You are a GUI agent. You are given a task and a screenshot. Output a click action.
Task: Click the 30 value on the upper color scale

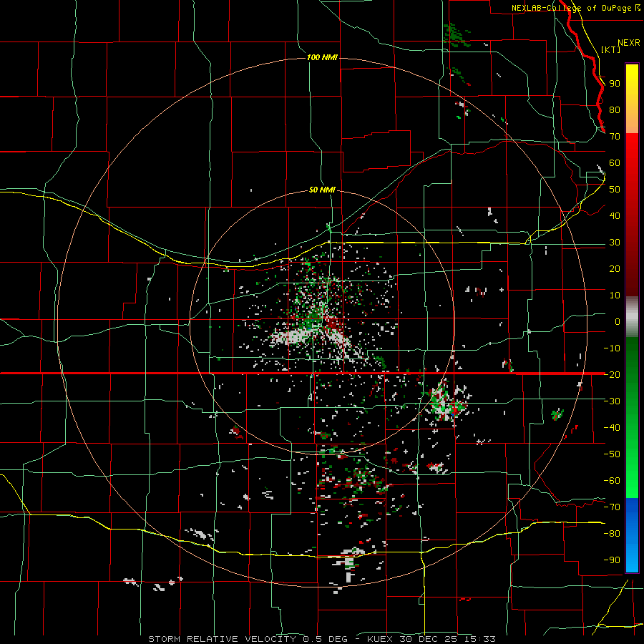click(615, 243)
